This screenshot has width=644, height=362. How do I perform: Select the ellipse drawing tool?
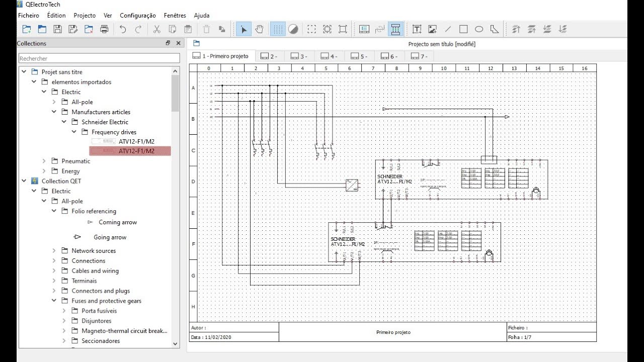[x=479, y=29]
